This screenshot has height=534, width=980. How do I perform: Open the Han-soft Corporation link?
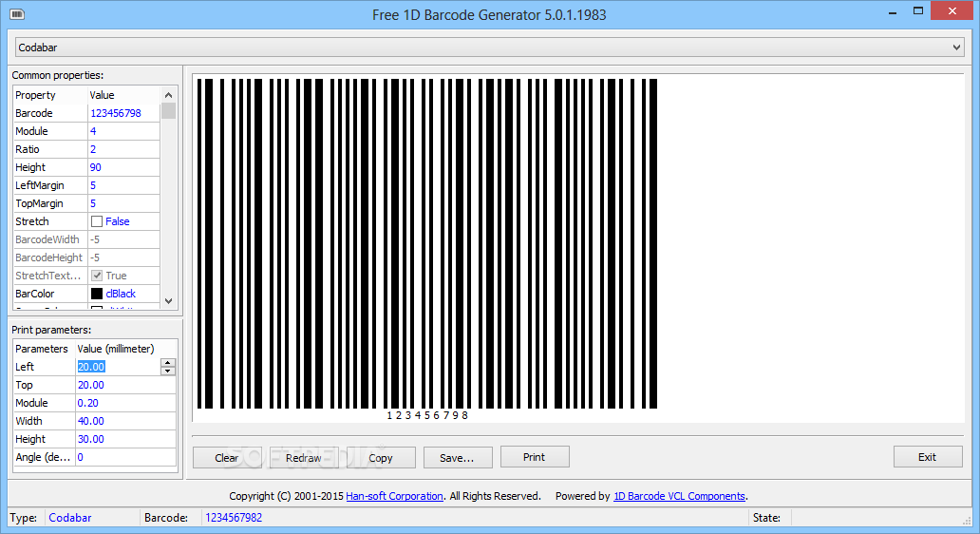click(394, 497)
